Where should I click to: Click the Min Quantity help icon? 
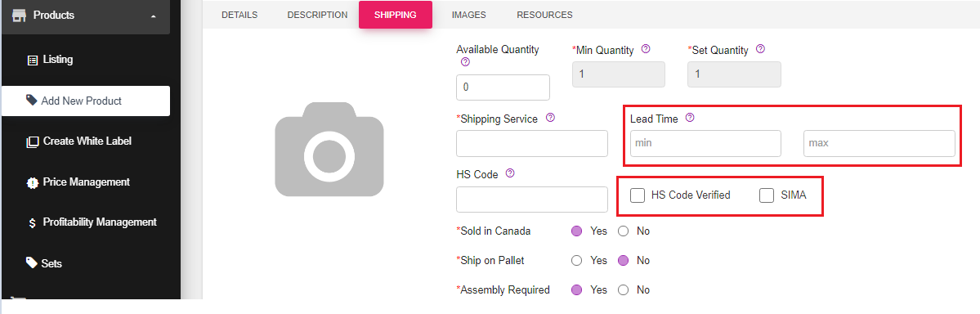[646, 49]
